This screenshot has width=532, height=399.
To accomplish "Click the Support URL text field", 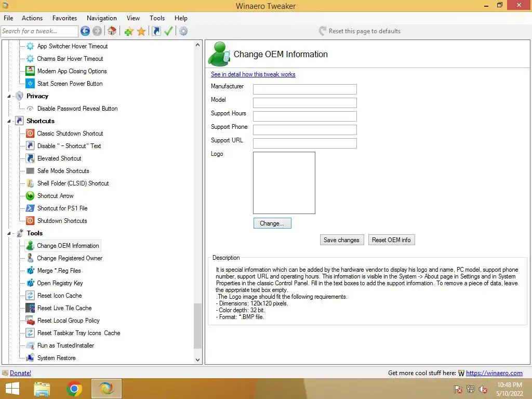I will pyautogui.click(x=304, y=143).
